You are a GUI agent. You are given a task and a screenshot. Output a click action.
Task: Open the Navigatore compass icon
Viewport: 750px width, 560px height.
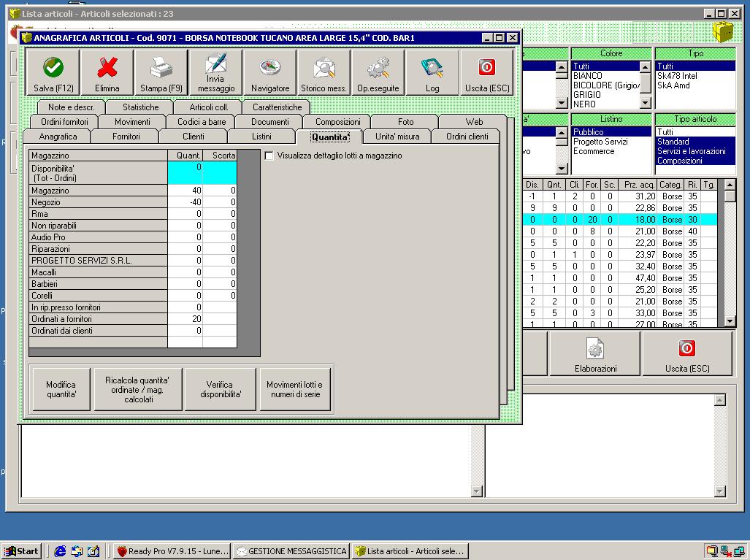pos(269,73)
